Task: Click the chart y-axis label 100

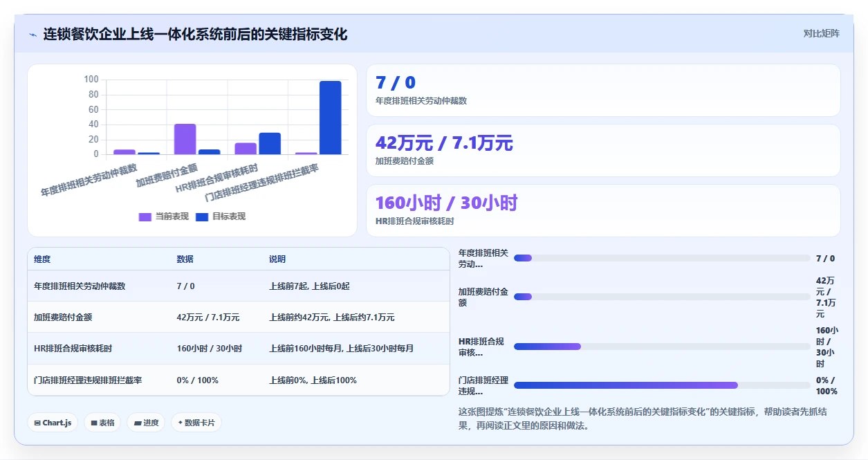Action: [x=91, y=79]
